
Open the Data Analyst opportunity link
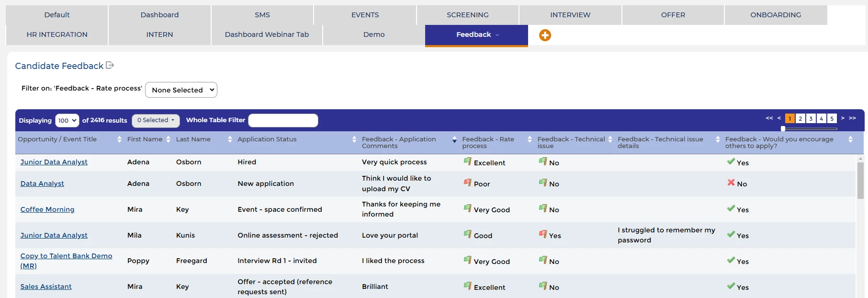[42, 183]
